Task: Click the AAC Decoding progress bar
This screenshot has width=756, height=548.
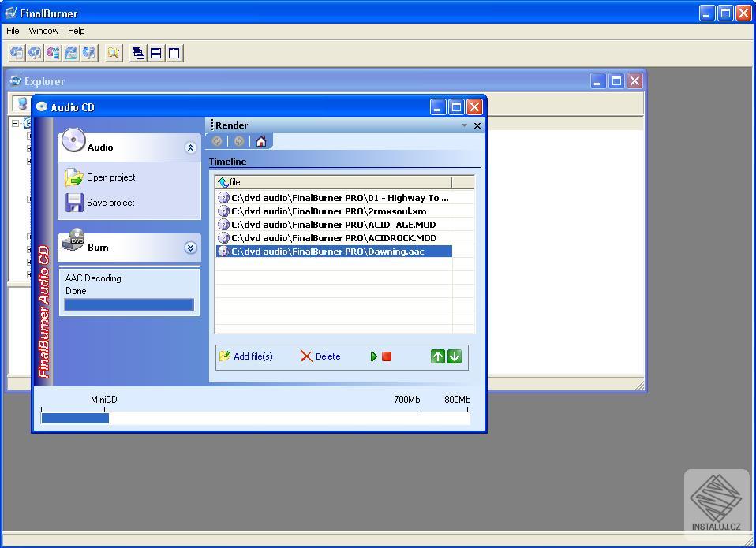Action: (x=129, y=304)
